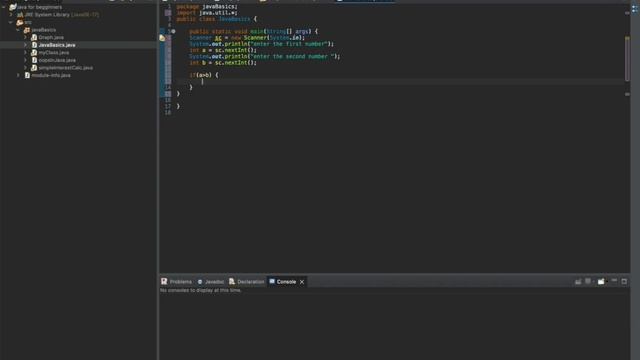Select module-info.java in the tree

(x=51, y=75)
